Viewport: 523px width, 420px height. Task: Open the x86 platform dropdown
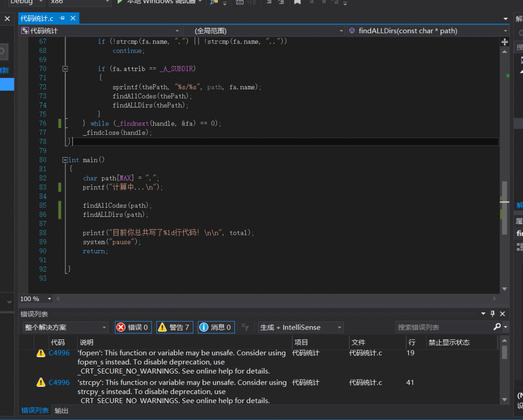coord(80,2)
